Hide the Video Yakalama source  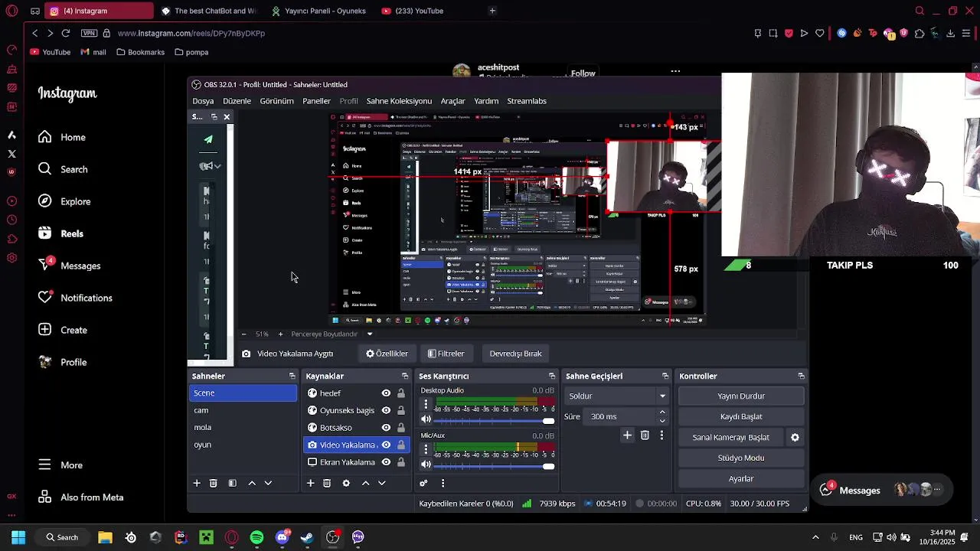pos(386,445)
